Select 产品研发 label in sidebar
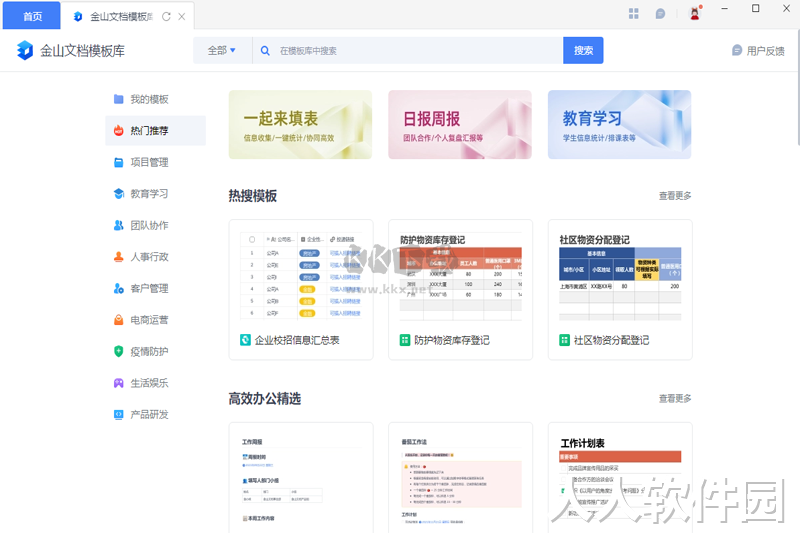Screen dimensions: 800x533 tap(149, 415)
